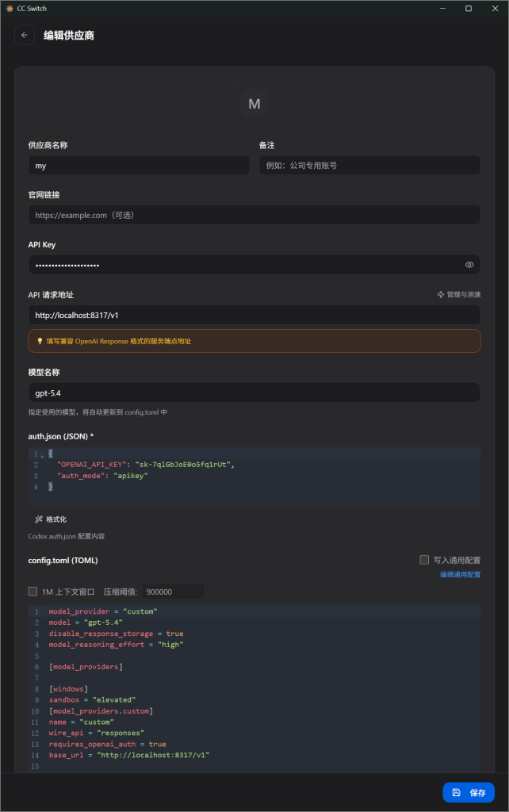Open the 编辑通用配置 link
This screenshot has width=509, height=812.
(x=461, y=574)
